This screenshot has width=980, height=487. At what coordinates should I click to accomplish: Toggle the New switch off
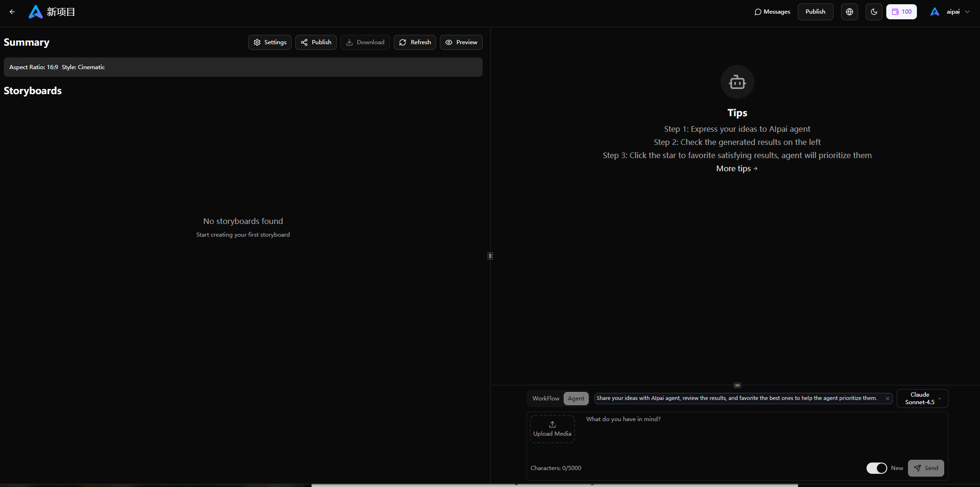(x=876, y=468)
